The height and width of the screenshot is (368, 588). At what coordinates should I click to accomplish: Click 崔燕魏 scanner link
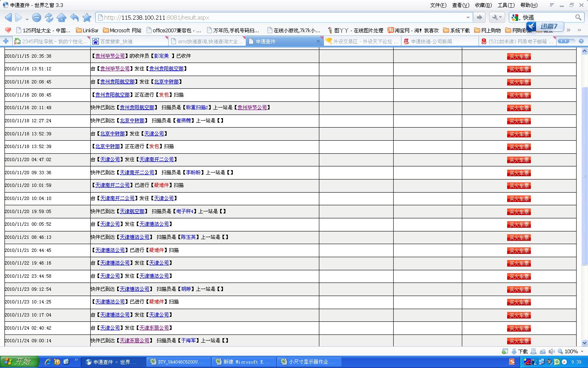(184, 121)
